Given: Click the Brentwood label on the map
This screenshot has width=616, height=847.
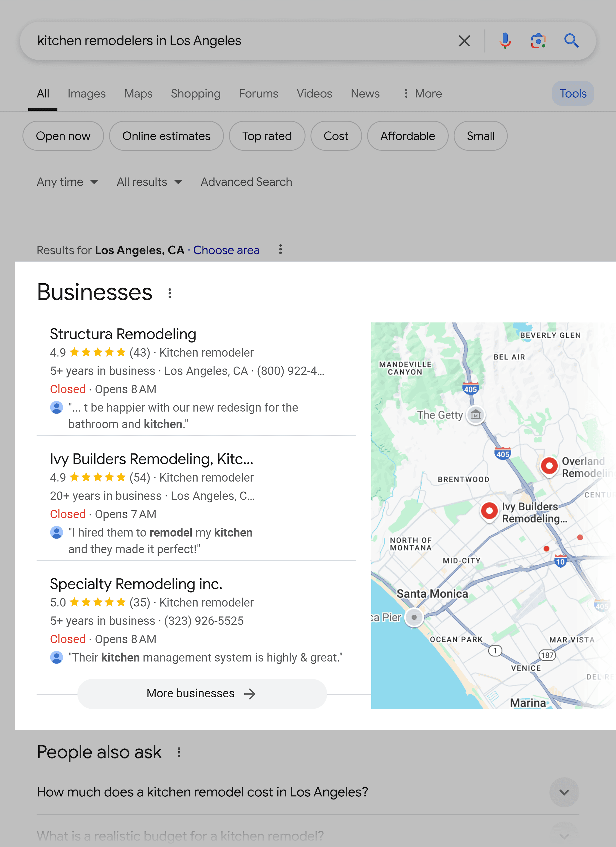Looking at the screenshot, I should [463, 480].
